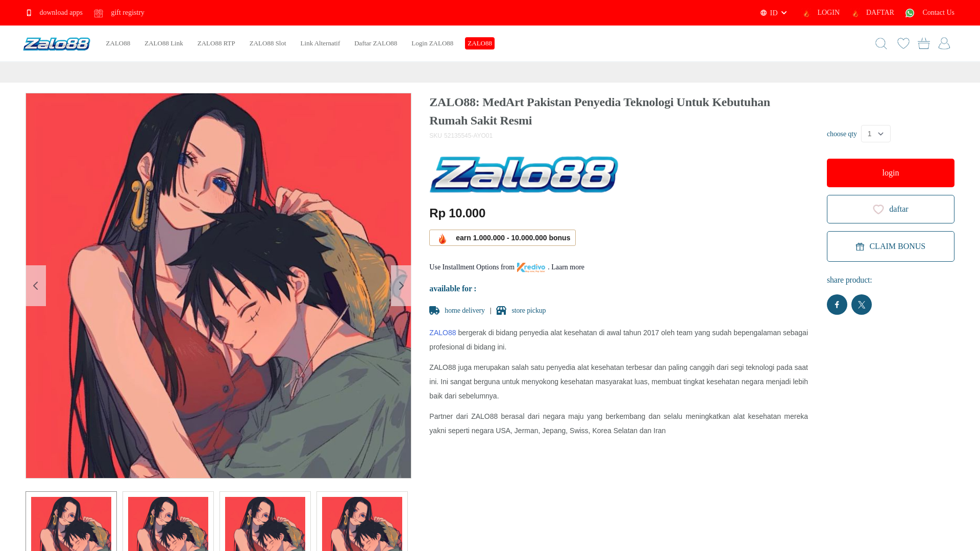Click the red login button
The image size is (980, 551).
pos(891,173)
